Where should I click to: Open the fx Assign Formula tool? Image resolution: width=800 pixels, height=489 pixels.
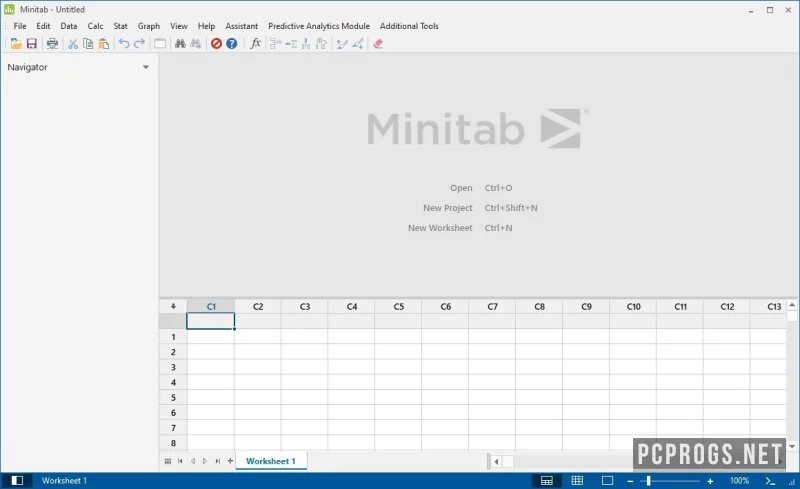[256, 44]
